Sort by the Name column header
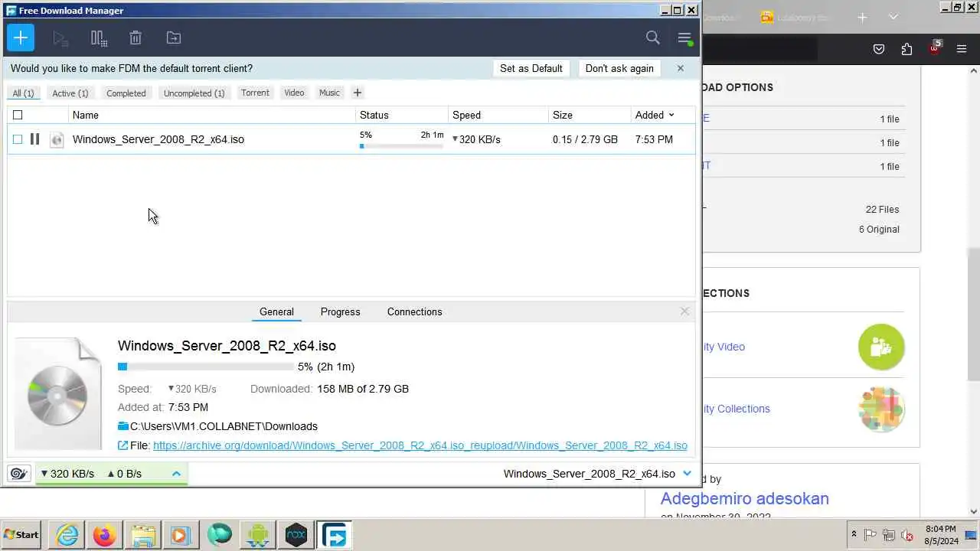Viewport: 980px width, 551px height. (x=212, y=115)
